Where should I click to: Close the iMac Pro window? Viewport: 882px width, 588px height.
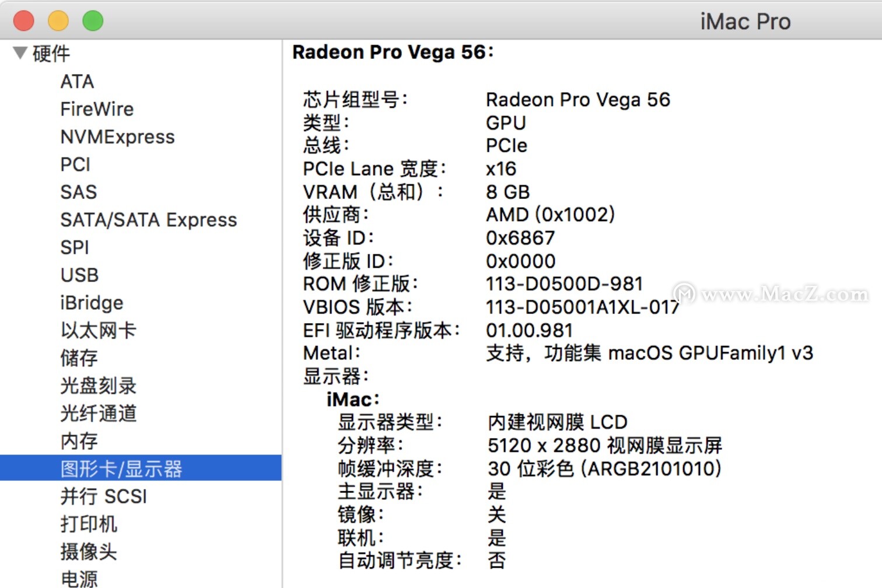pos(24,21)
